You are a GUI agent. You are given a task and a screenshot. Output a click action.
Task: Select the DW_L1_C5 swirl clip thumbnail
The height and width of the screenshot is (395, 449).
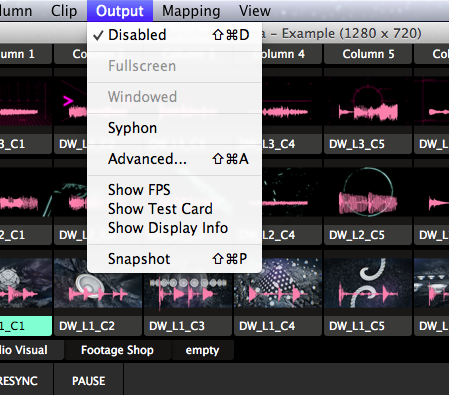(368, 283)
